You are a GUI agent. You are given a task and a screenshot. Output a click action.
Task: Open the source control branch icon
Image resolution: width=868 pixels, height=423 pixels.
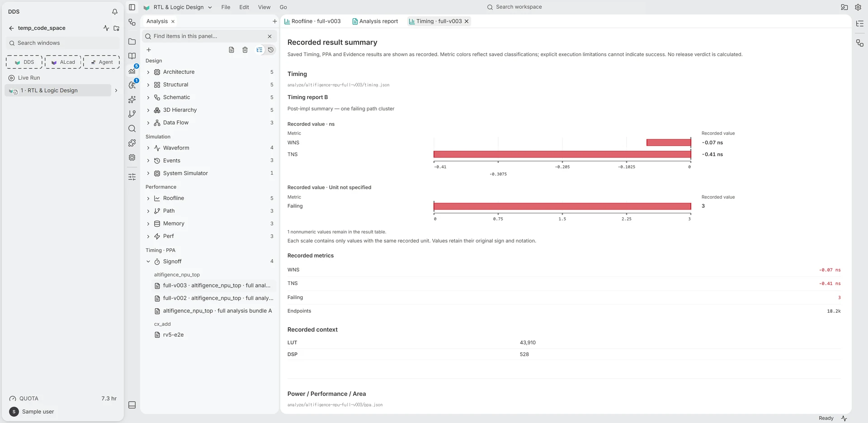(x=132, y=114)
